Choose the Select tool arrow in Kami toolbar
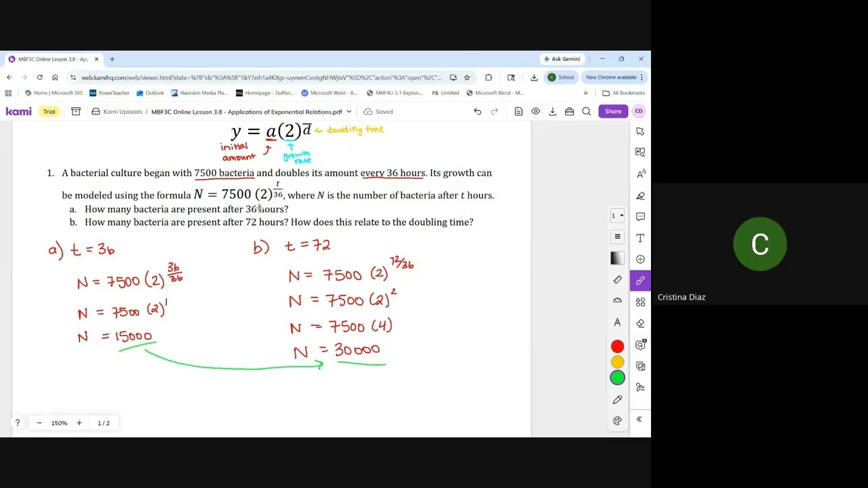868x488 pixels. [640, 131]
